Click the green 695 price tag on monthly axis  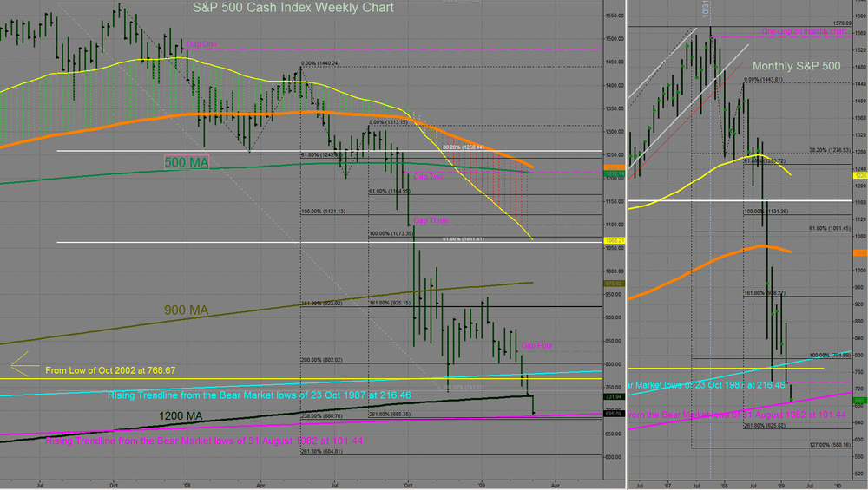click(x=860, y=401)
